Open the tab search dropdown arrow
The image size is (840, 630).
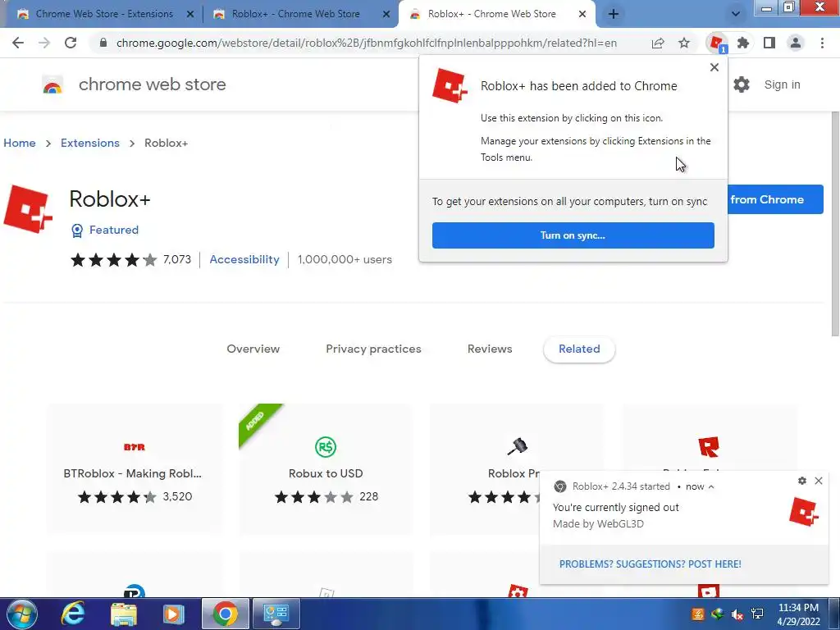736,15
